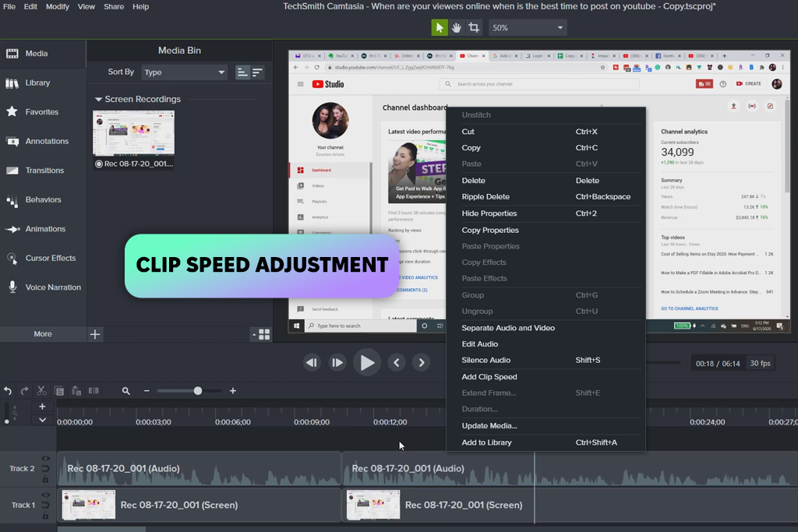Collapse the Screen Recordings group
The image size is (798, 532).
click(99, 99)
